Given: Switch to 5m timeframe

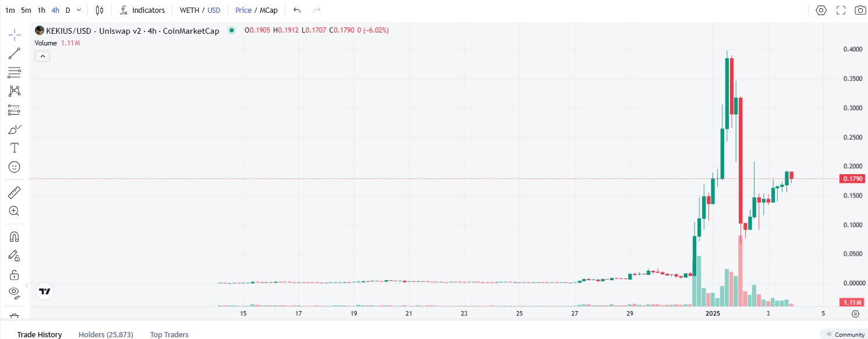Looking at the screenshot, I should click(x=26, y=10).
